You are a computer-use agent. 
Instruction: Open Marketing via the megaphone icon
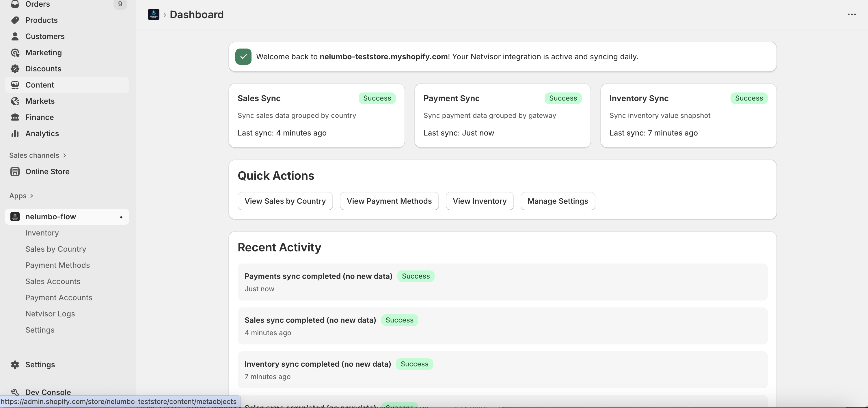click(16, 53)
